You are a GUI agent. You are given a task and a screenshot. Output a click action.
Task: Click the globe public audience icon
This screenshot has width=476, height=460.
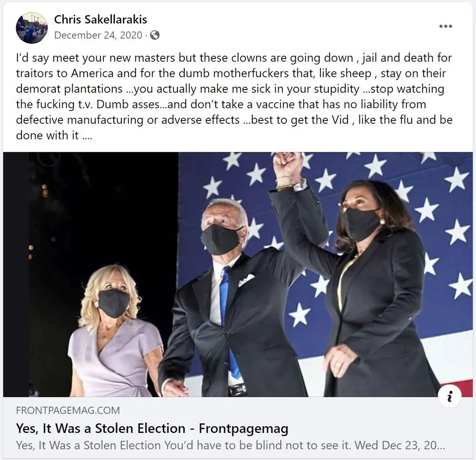[x=155, y=35]
